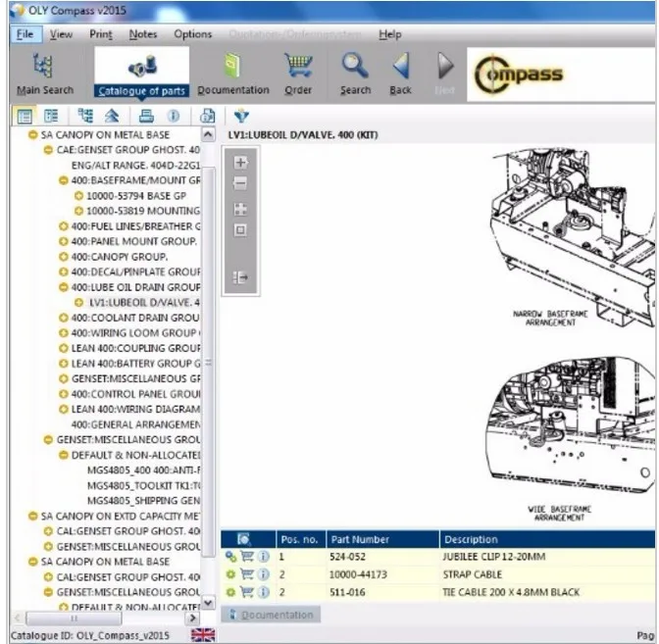Image resolution: width=659 pixels, height=644 pixels.
Task: Click the tree structure toolbar icon
Action: click(x=85, y=116)
